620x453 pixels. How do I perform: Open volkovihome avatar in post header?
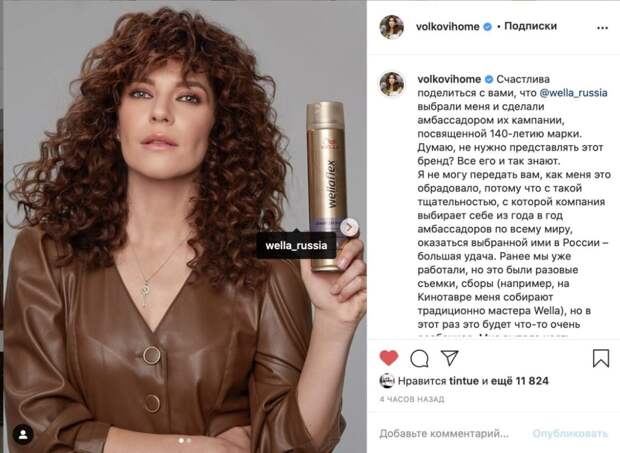(391, 27)
